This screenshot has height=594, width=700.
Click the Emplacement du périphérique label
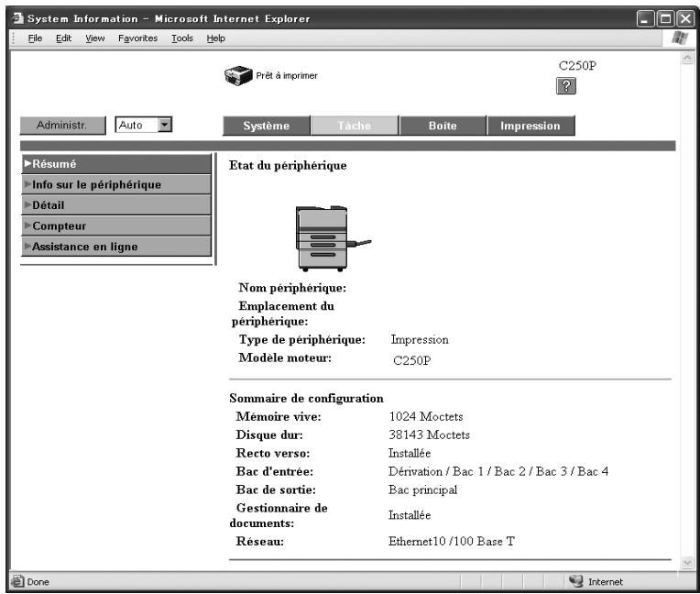[282, 313]
